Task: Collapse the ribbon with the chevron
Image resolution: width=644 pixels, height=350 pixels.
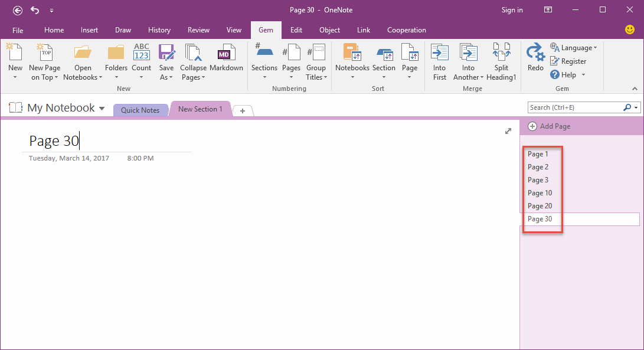Action: [x=635, y=89]
